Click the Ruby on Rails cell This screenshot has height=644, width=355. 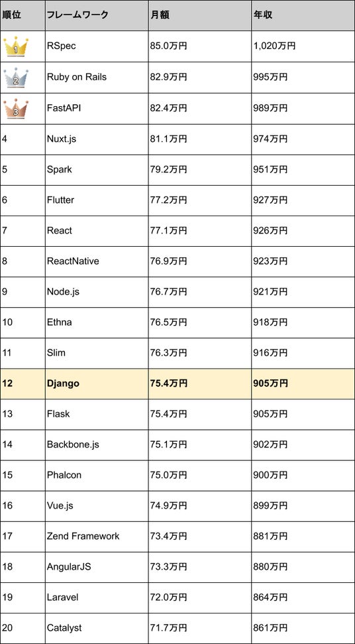(x=97, y=77)
